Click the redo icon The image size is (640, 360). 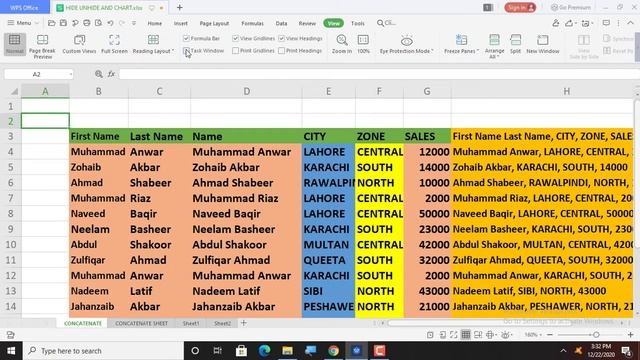click(122, 23)
